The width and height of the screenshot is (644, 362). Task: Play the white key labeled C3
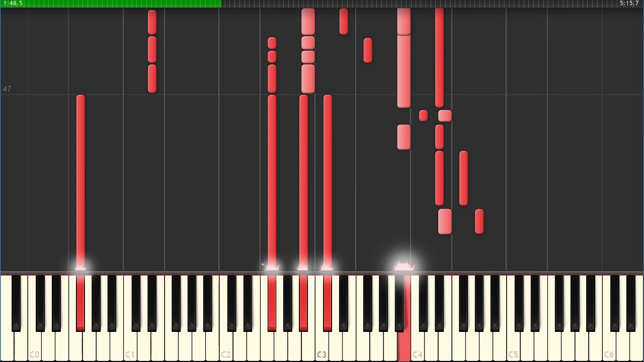pos(321,347)
